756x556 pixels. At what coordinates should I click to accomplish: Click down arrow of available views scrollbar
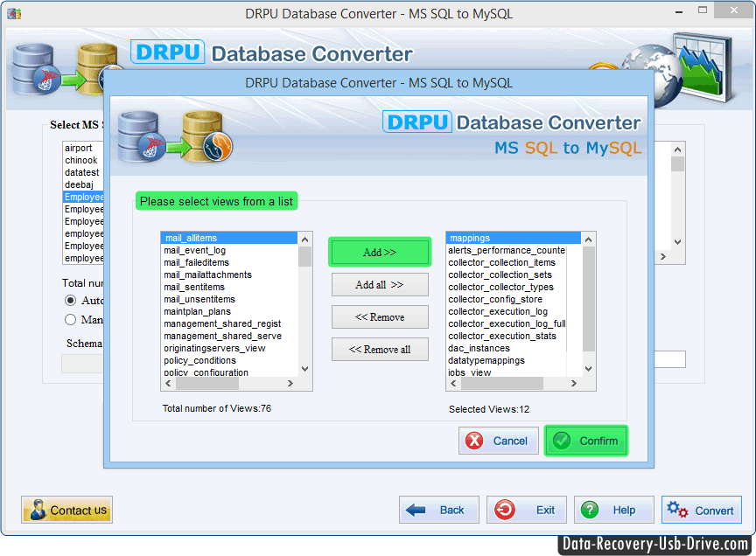[304, 369]
